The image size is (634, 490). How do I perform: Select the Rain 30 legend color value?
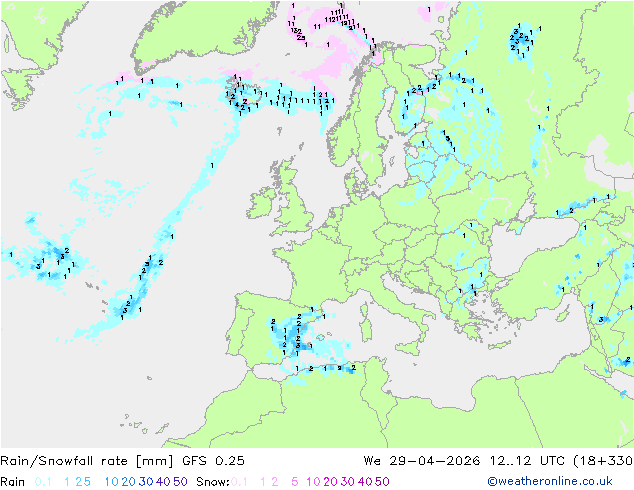point(146,482)
